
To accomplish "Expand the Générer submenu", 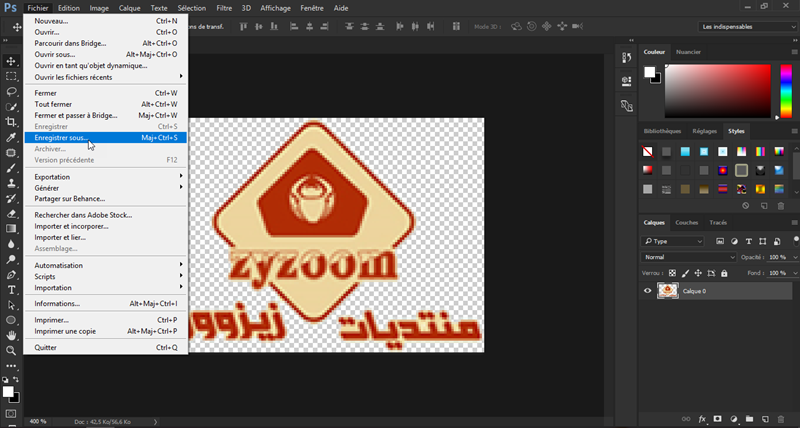I will 106,188.
